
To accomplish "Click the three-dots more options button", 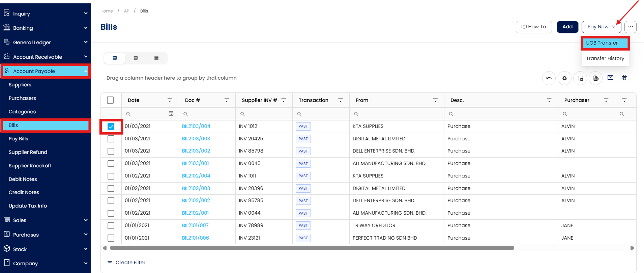I will coord(630,27).
